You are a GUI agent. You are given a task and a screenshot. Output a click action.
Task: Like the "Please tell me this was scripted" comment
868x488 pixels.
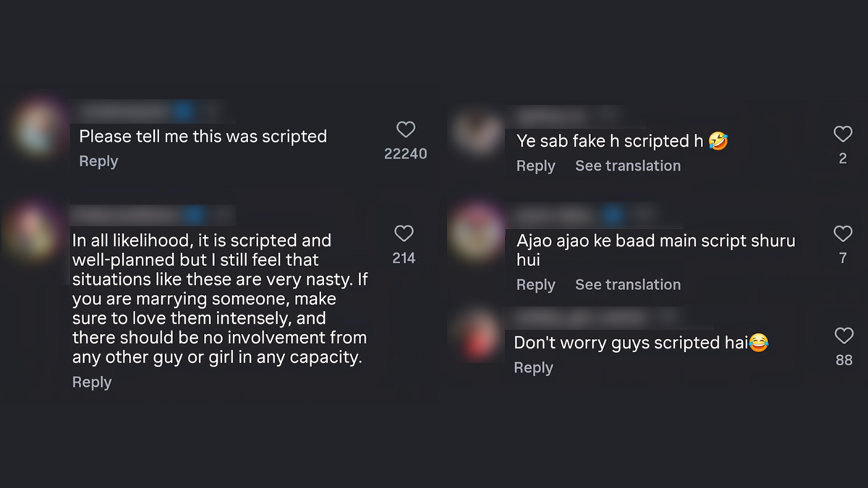406,130
